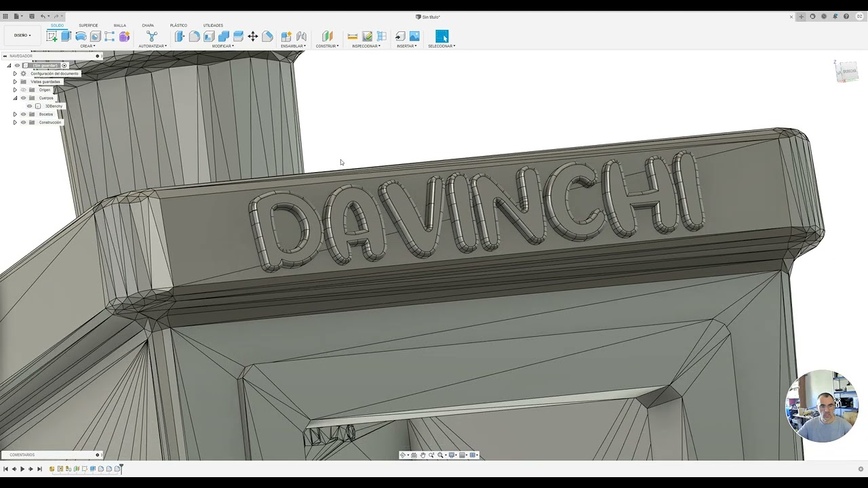Switch to the UTILIDADES tab
Image resolution: width=868 pixels, height=488 pixels.
point(213,25)
